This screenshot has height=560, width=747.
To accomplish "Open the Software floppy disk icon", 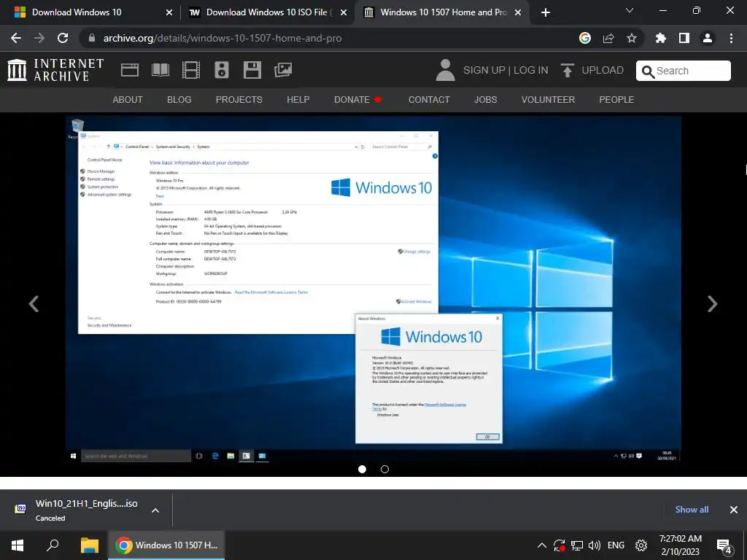I will [x=252, y=70].
